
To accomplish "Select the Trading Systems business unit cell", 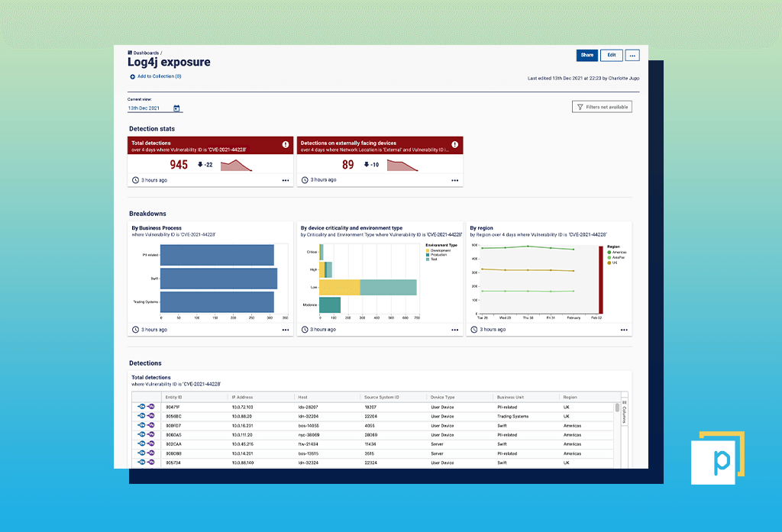I will 512,416.
